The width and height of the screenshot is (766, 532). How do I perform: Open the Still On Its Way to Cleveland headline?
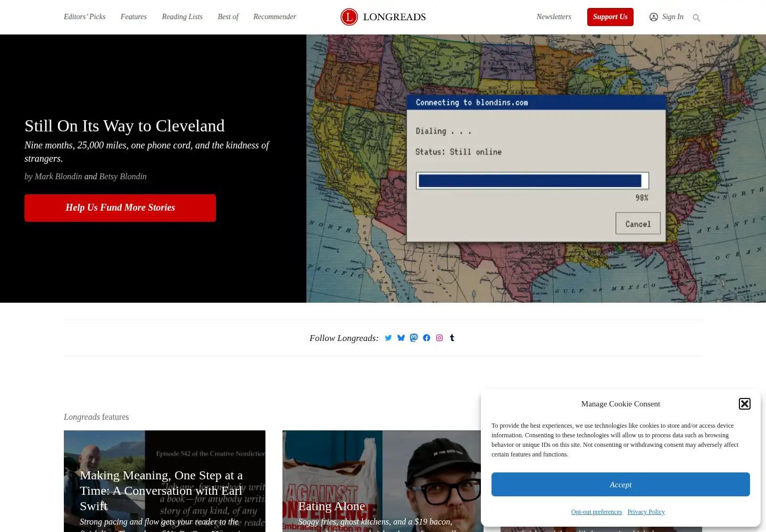(124, 126)
